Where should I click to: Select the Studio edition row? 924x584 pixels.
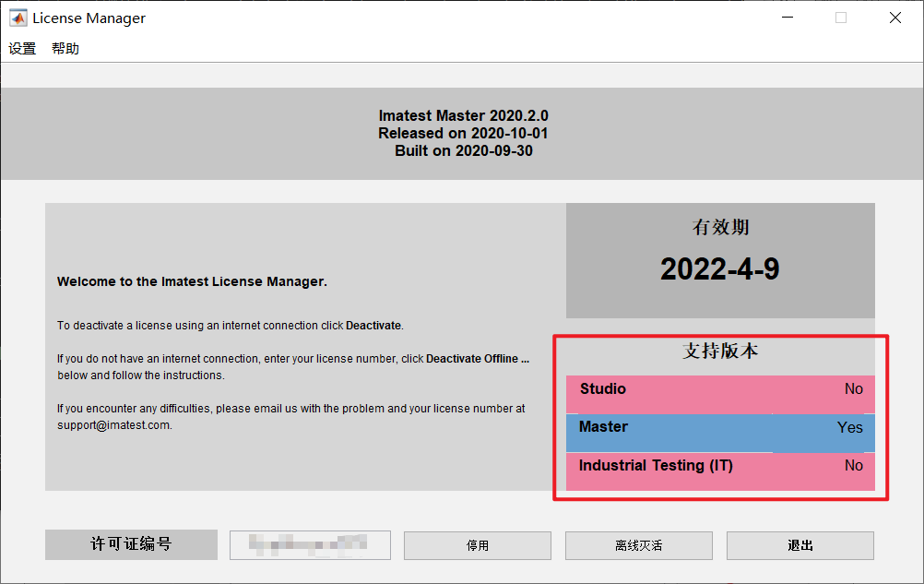pyautogui.click(x=721, y=394)
